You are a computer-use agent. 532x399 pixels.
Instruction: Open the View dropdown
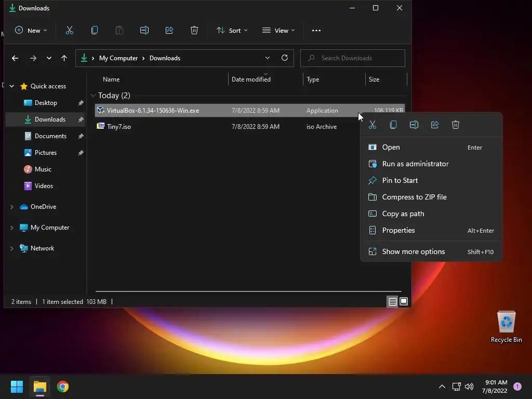278,30
